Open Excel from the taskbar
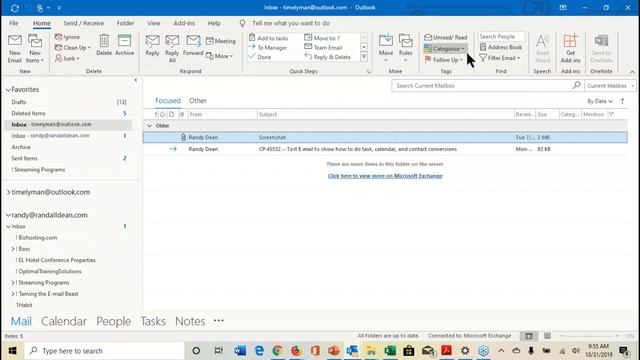The width and height of the screenshot is (640, 360). (x=390, y=351)
